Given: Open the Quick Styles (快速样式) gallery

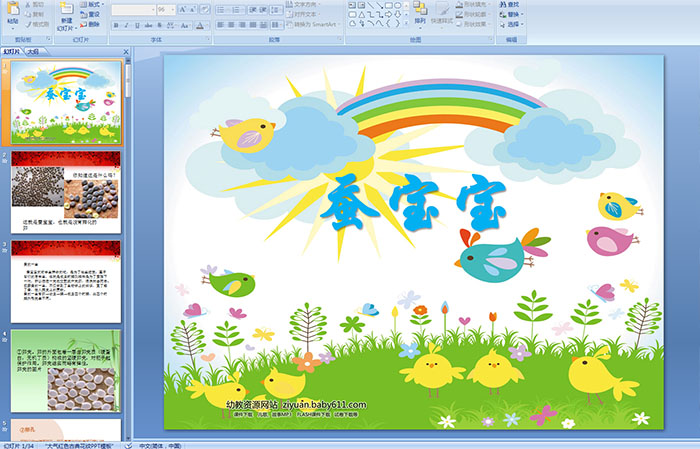Looking at the screenshot, I should [442, 13].
